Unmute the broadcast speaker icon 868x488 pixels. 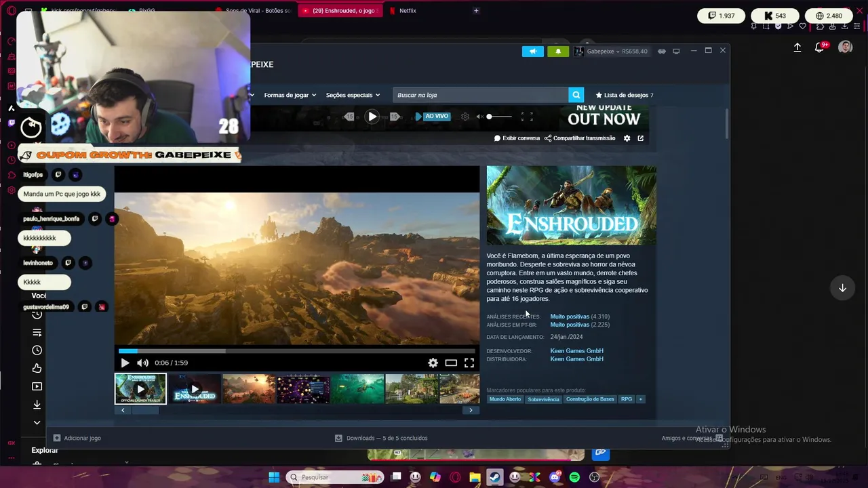point(479,117)
